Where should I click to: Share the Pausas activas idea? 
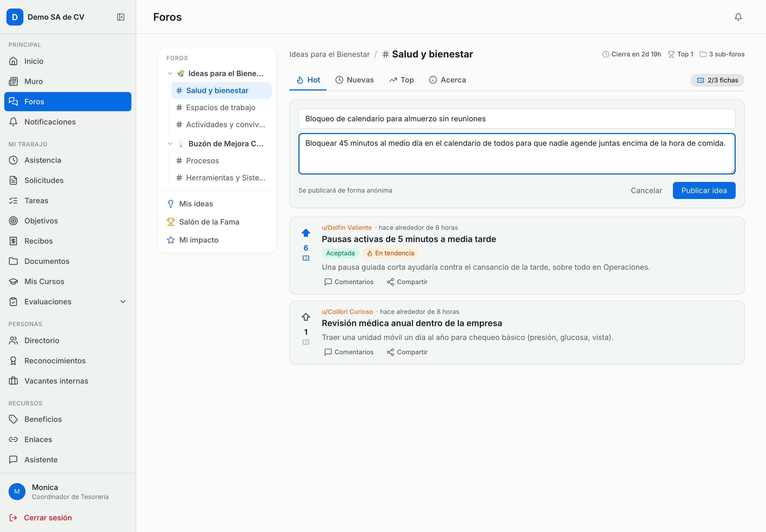(407, 282)
